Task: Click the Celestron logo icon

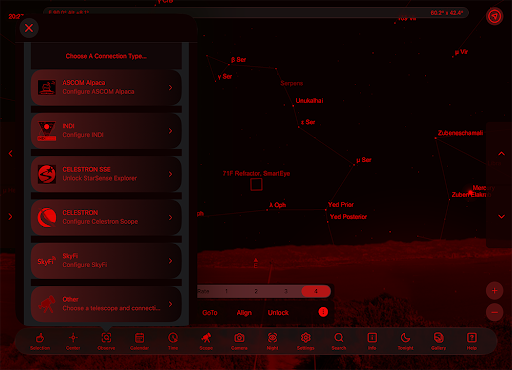Action: pos(47,217)
